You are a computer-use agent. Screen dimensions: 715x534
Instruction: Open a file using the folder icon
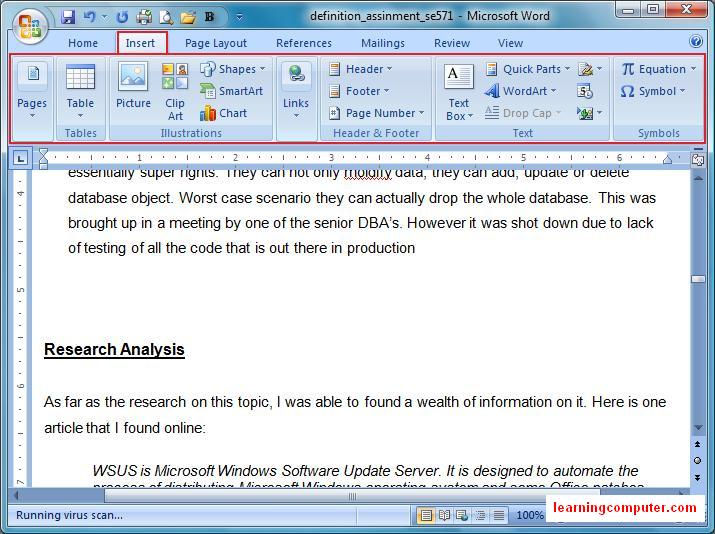click(188, 17)
